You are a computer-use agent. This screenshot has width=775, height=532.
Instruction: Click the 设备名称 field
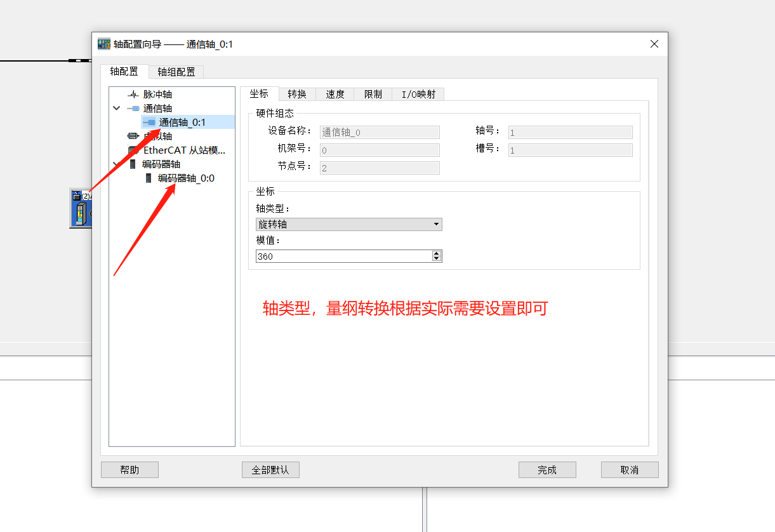pos(380,132)
